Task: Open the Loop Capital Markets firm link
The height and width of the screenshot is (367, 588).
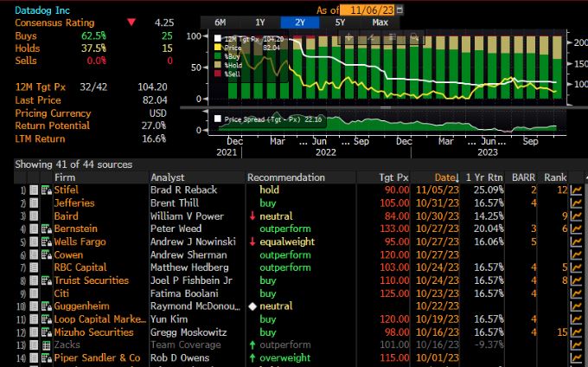Action: click(x=99, y=319)
